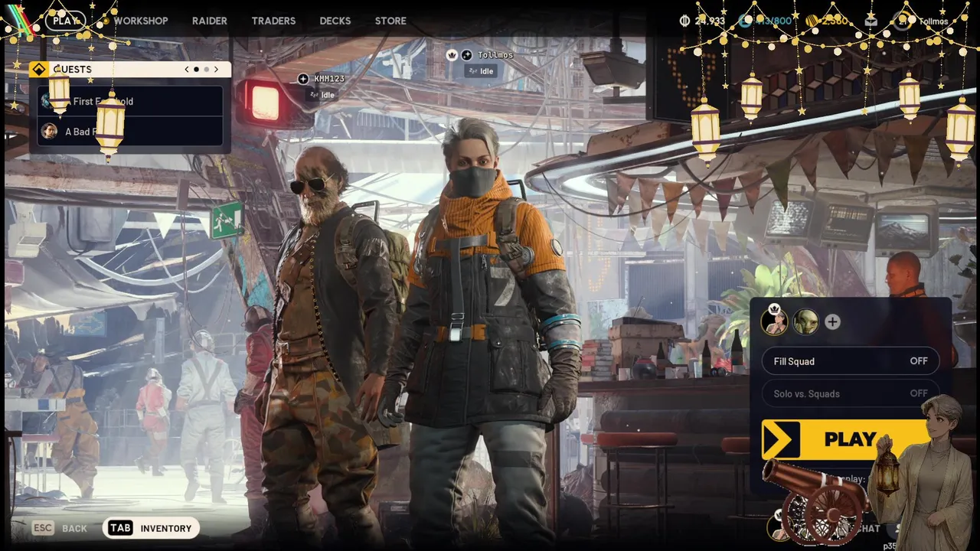Click the KMM123 player name tag

click(329, 79)
